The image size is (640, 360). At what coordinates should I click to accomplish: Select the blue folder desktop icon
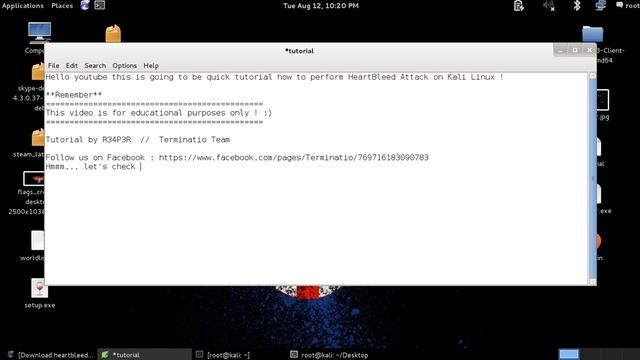pyautogui.click(x=592, y=34)
